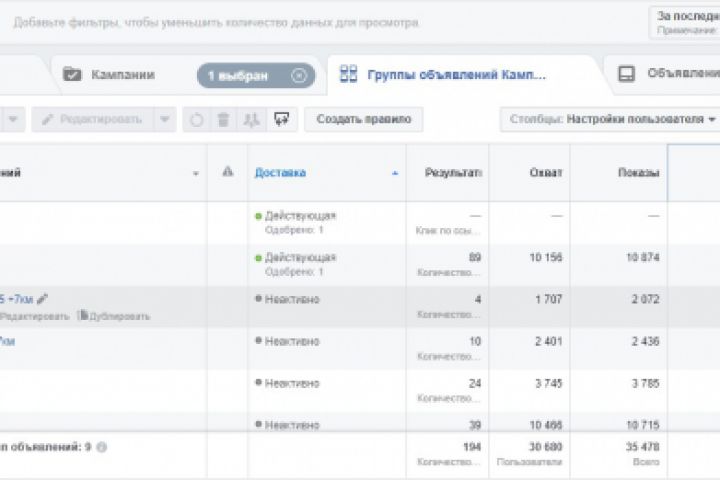The width and height of the screenshot is (720, 480).
Task: Click the circular revert icon in toolbar
Action: tap(196, 120)
